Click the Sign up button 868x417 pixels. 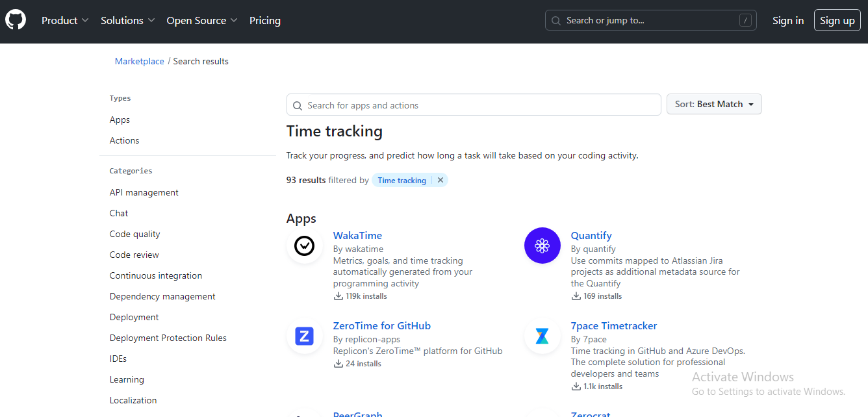coord(837,21)
